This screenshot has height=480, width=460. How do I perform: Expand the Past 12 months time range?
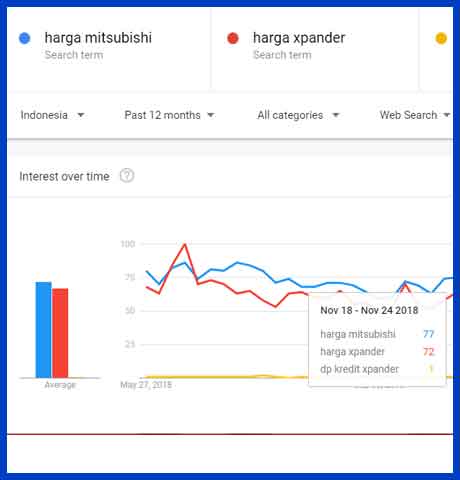click(x=169, y=115)
